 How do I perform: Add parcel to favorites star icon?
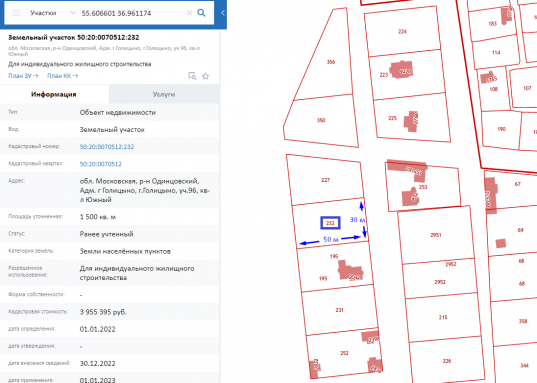(205, 76)
